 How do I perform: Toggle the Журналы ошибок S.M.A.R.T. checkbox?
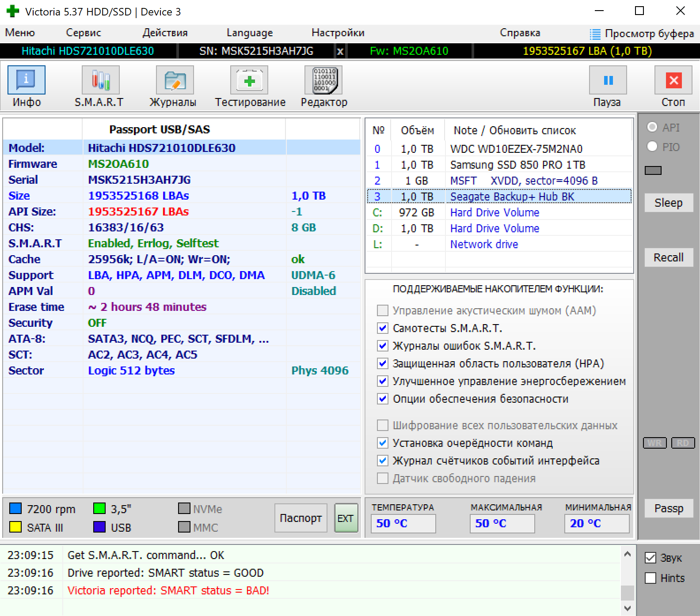[x=383, y=346]
